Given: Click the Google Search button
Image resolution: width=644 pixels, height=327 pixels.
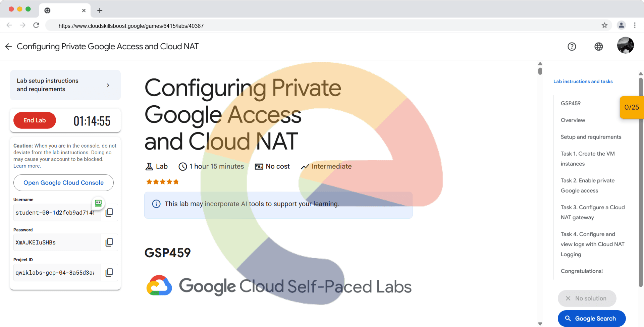Looking at the screenshot, I should pyautogui.click(x=591, y=318).
